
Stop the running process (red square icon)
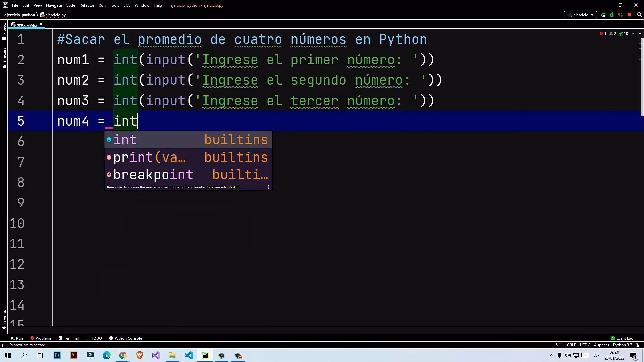click(x=629, y=15)
